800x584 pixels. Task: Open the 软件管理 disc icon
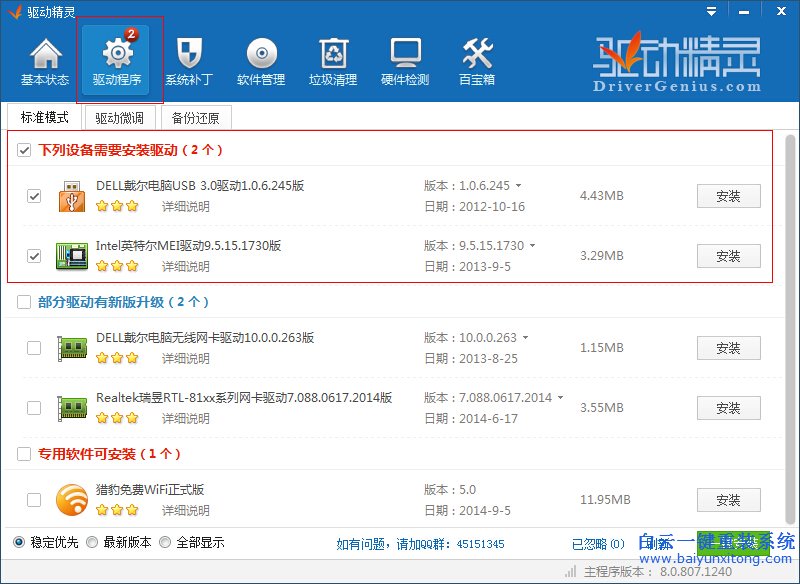click(261, 58)
